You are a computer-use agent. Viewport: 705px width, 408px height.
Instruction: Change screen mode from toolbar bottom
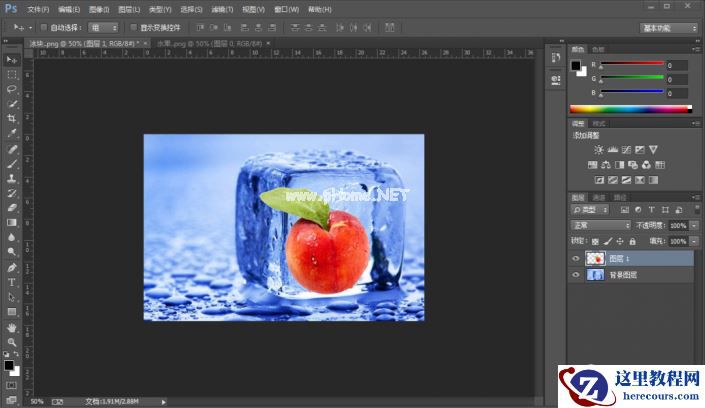11,399
